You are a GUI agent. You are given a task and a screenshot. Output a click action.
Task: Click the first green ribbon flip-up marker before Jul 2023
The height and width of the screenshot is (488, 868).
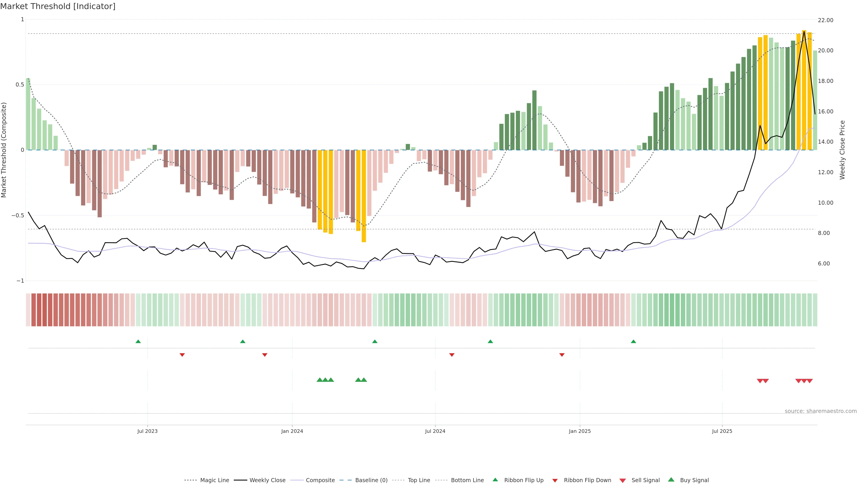point(138,342)
